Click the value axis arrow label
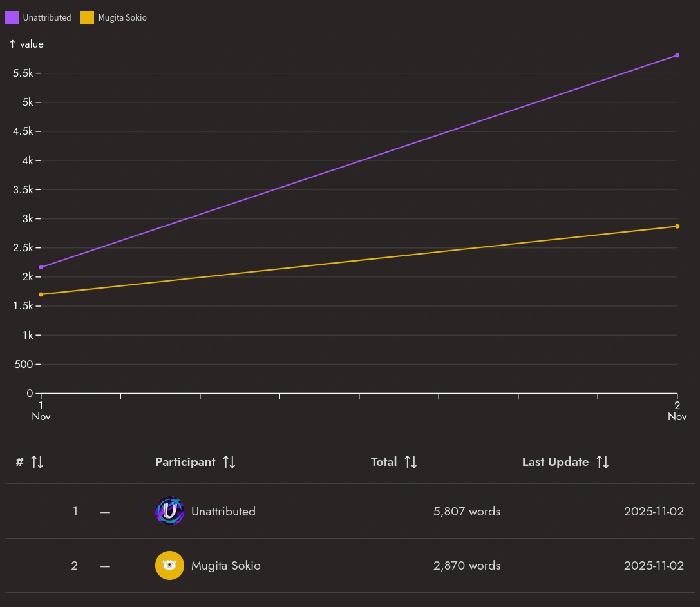Screen dimensions: 700x607 click(26, 44)
